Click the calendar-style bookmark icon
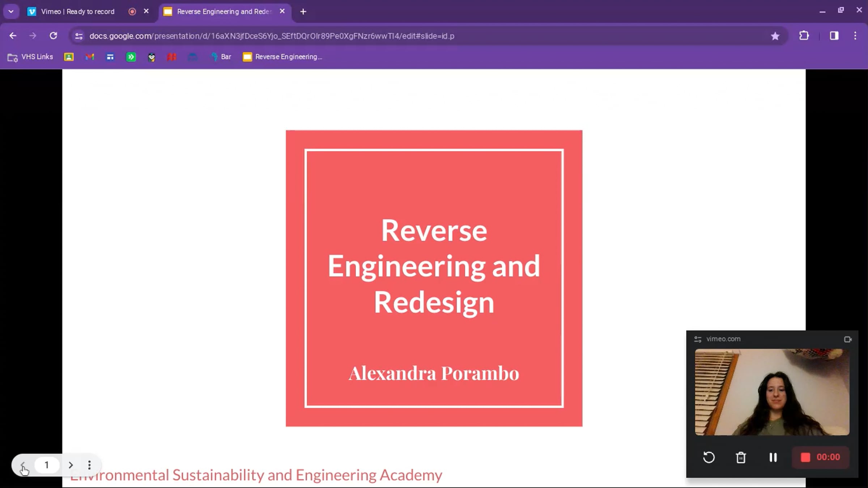 pos(110,57)
